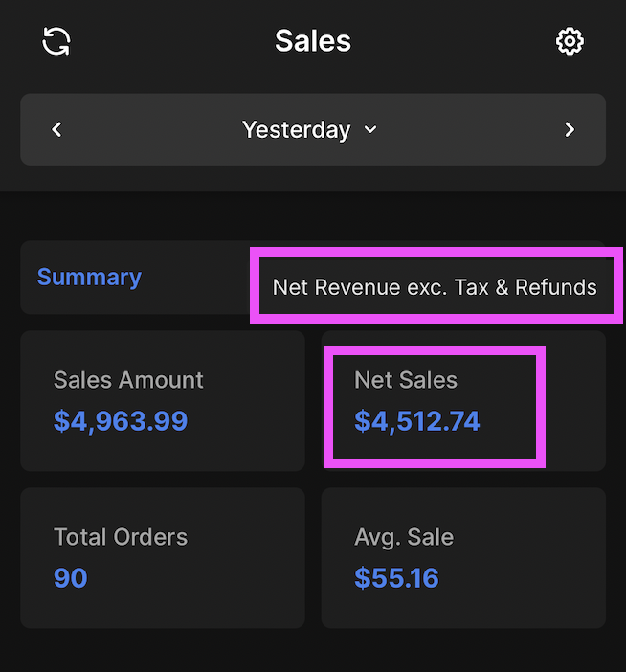Switch to the Summary tab
626x672 pixels.
click(x=89, y=277)
